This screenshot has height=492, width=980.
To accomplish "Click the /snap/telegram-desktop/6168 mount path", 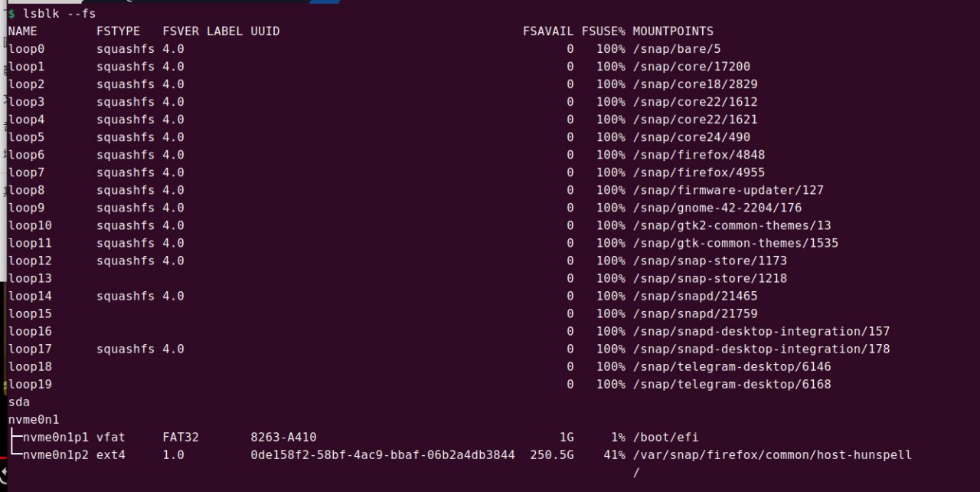I will click(x=732, y=384).
